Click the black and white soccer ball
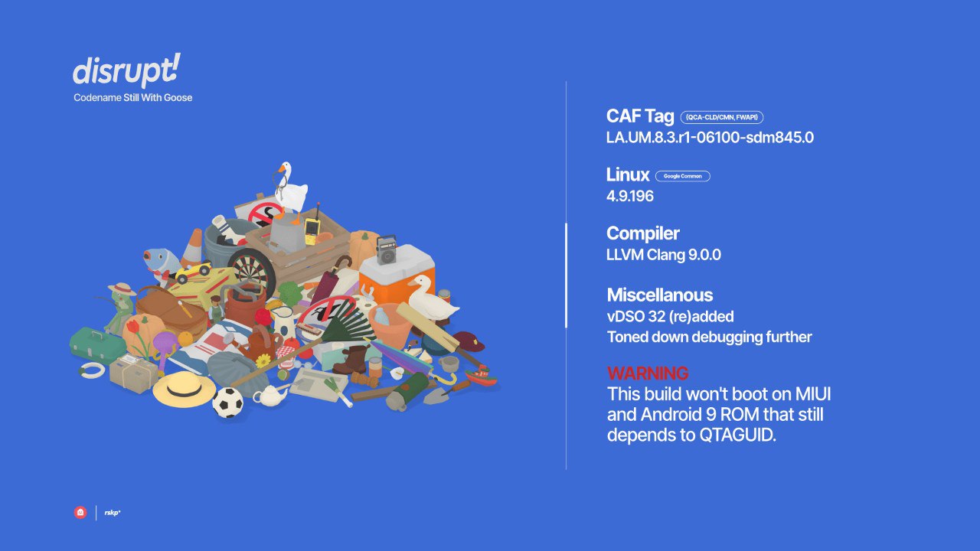Image resolution: width=980 pixels, height=551 pixels. [x=227, y=403]
